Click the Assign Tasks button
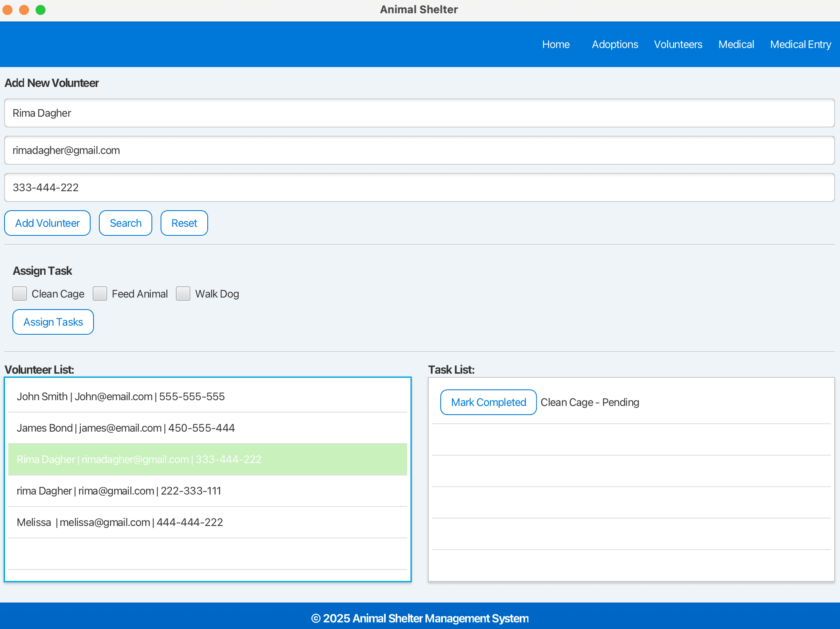The height and width of the screenshot is (629, 840). (x=53, y=322)
